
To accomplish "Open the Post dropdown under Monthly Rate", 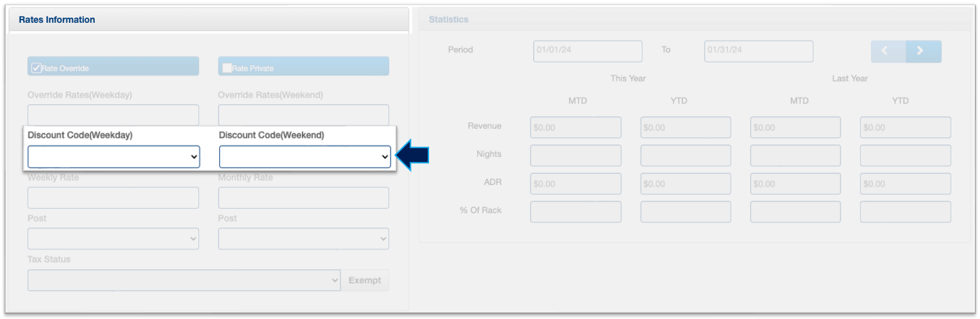I will point(303,239).
